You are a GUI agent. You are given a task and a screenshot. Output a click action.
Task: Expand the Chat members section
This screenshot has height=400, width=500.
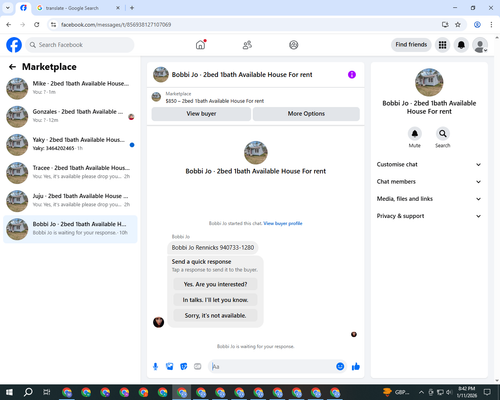[429, 182]
